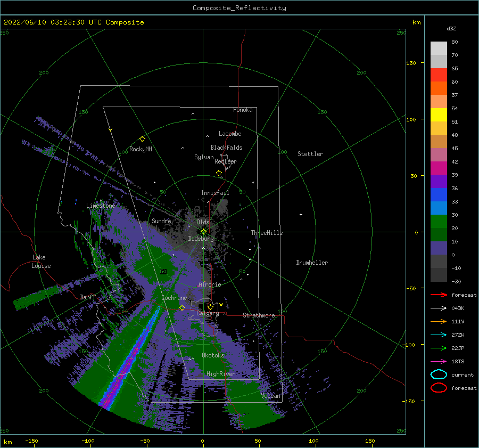Select the purple legend swatch between 39 and 36
Image resolution: width=479 pixels, height=448 pixels.
(439, 182)
